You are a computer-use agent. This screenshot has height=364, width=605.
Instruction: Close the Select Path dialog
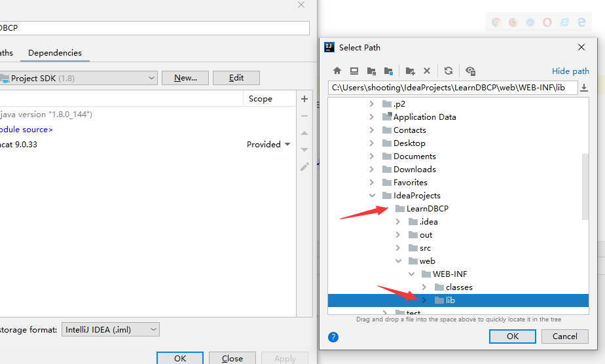(x=581, y=47)
